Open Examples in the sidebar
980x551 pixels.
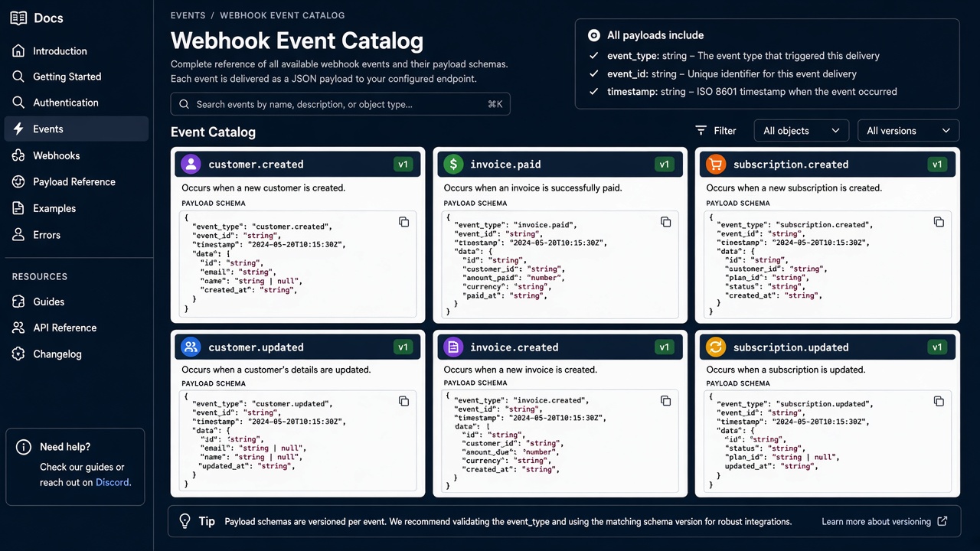click(x=76, y=208)
